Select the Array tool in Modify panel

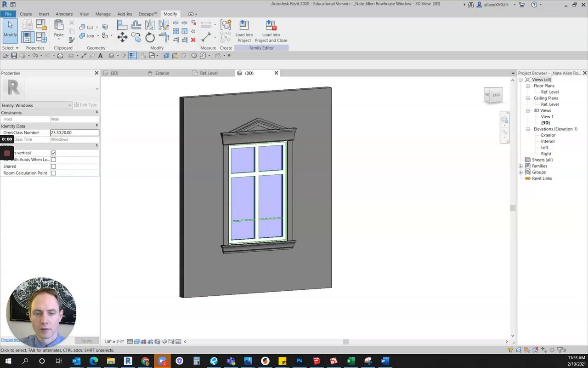click(x=176, y=31)
